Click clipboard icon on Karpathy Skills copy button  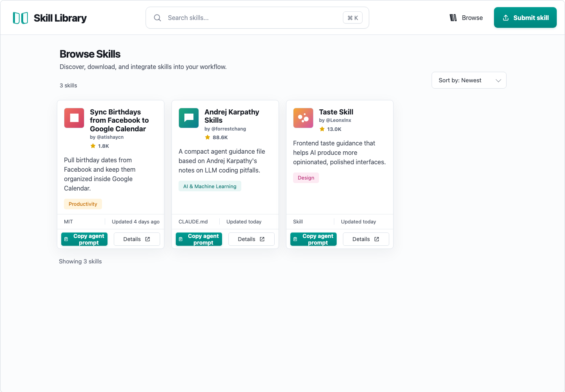point(180,239)
